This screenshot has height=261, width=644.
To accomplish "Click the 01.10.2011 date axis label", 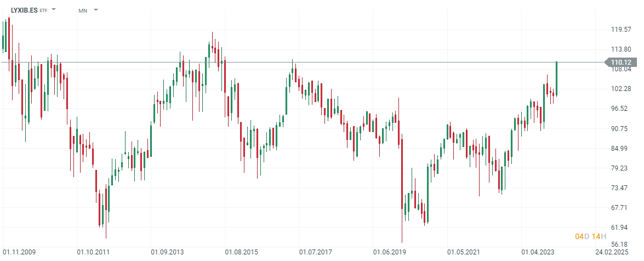I will click(x=93, y=252).
